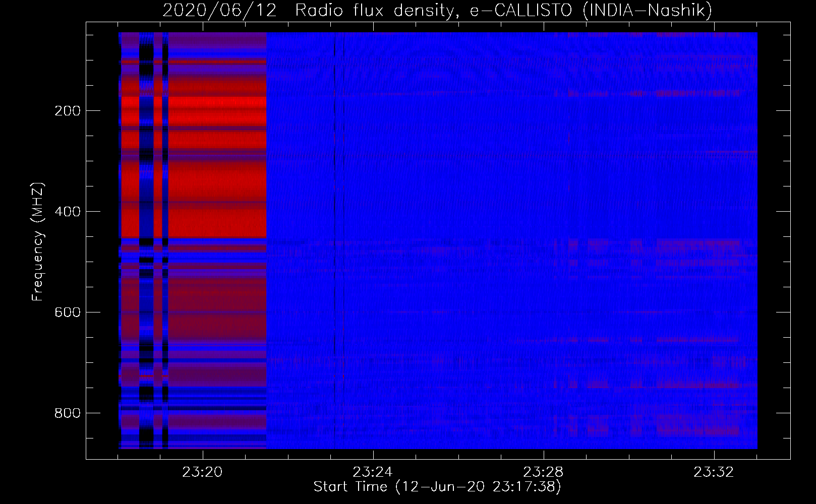
Task: Click the 200 frequency tick label
Action: click(x=67, y=111)
